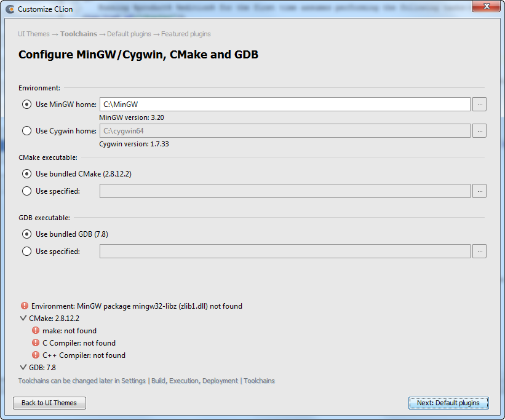Browse for Cygwin home folder

pos(479,131)
